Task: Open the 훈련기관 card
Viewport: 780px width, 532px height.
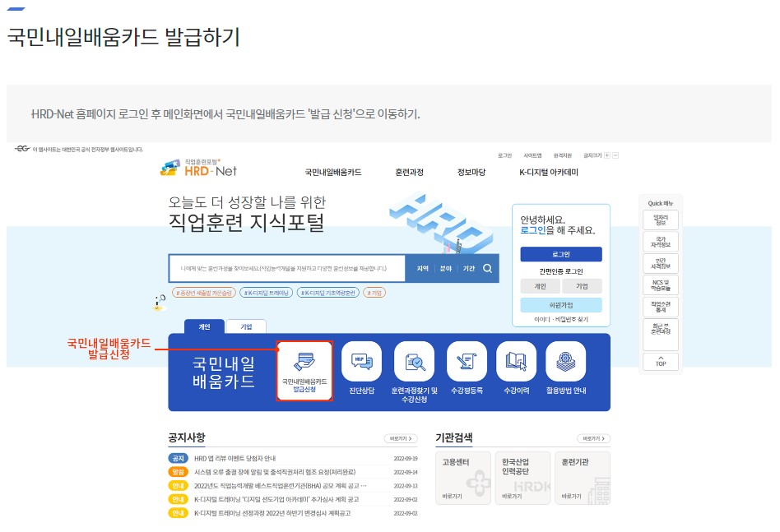Action: [583, 478]
